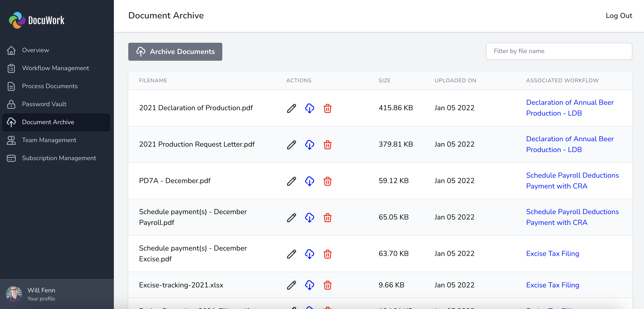The height and width of the screenshot is (309, 644).
Task: Select the trash icon for Schedule payment(s) - December Payroll.pdf
Action: [x=328, y=217]
